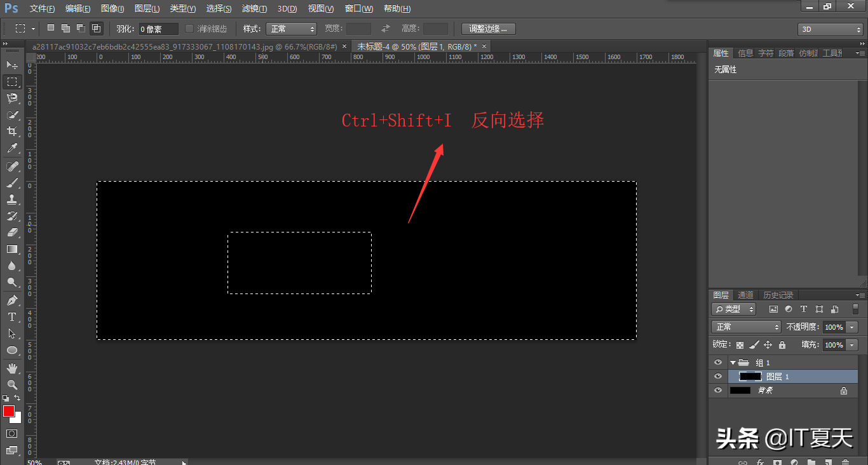Image resolution: width=868 pixels, height=465 pixels.
Task: Open the 滤镜 menu
Action: click(x=254, y=9)
